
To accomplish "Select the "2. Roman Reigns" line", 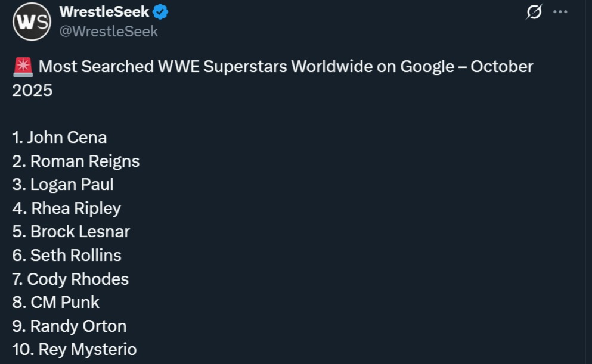I will tap(76, 161).
